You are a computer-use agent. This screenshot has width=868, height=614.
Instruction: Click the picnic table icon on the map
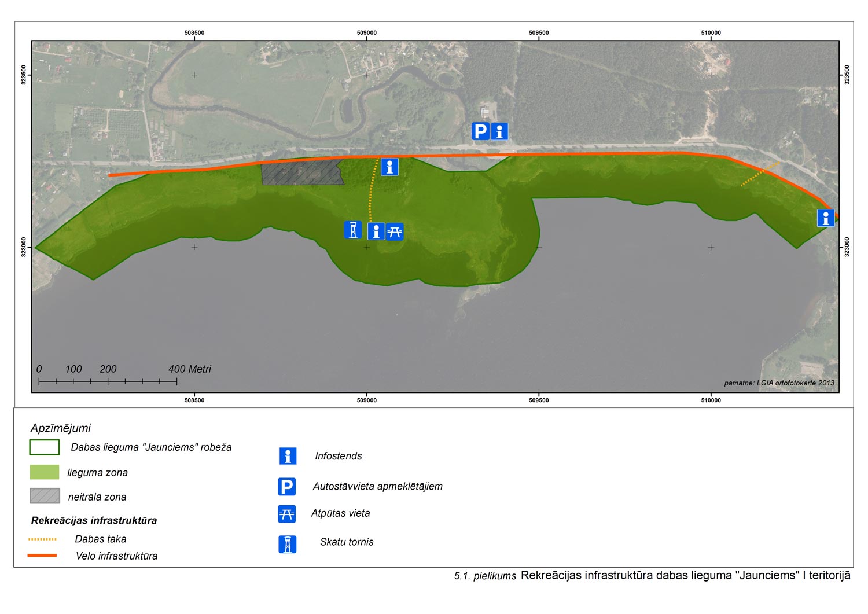coord(395,231)
